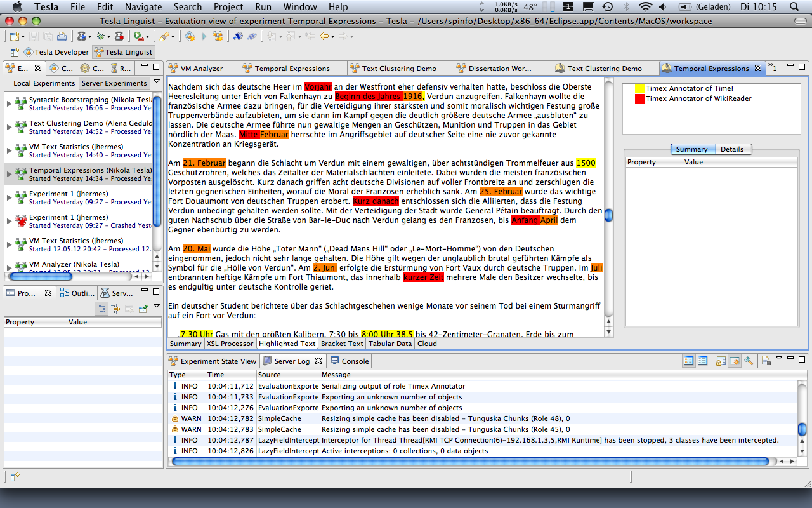Select WARN log row at 10:04:12,782
Viewport: 812px width, 508px height.
pos(482,418)
